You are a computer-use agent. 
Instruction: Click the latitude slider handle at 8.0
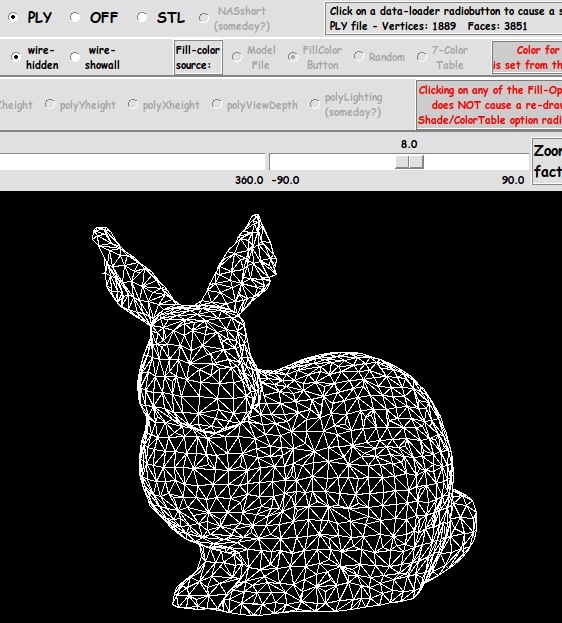[x=409, y=162]
